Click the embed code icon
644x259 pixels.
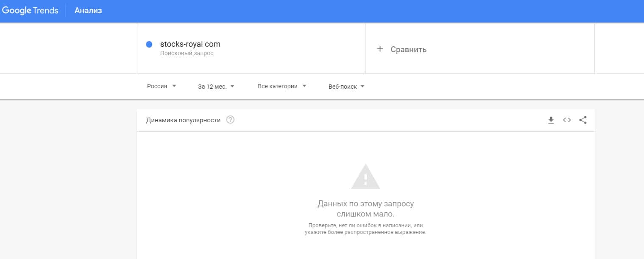click(x=567, y=120)
